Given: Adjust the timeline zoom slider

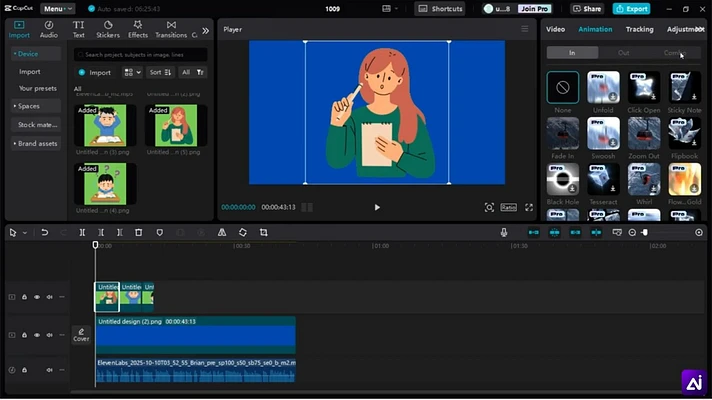Looking at the screenshot, I should (645, 232).
